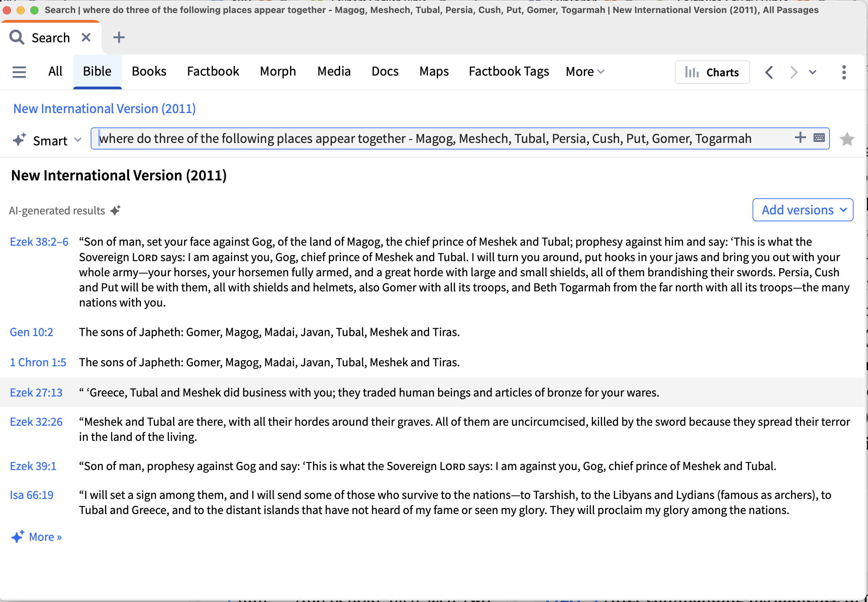Viewport: 868px width, 602px height.
Task: Click the New International Version (2011) results heading
Action: point(119,175)
